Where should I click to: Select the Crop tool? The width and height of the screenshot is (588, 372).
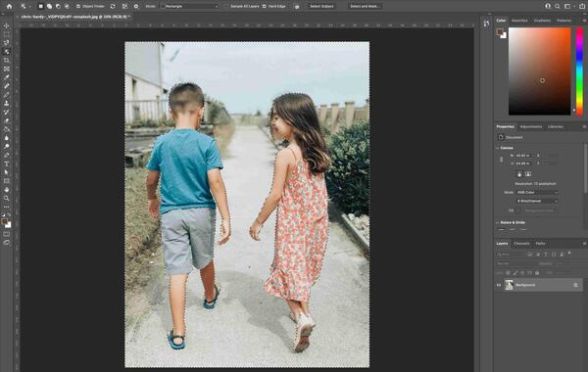click(7, 61)
